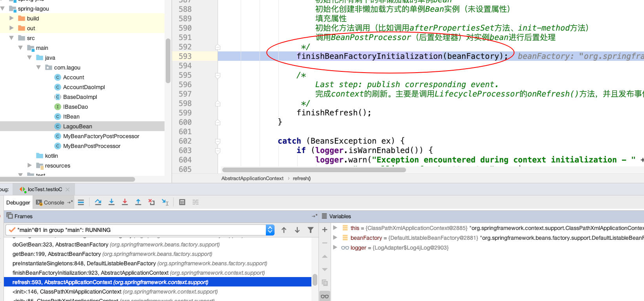The width and height of the screenshot is (644, 301).
Task: Select the preInstantiateSingletons:848 stack frame
Action: (157, 263)
